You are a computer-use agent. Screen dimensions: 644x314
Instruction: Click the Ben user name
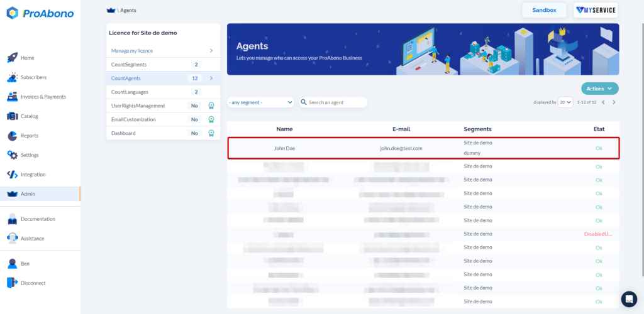pos(25,264)
